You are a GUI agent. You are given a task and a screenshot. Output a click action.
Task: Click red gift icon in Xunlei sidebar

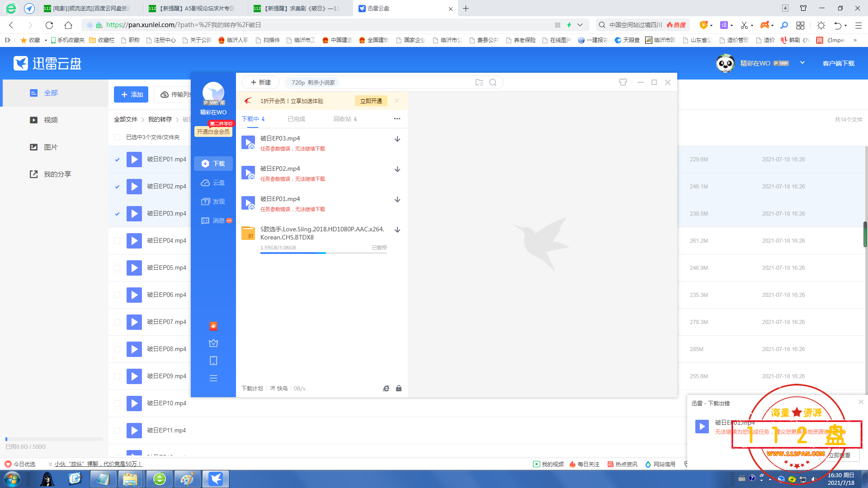(x=213, y=326)
